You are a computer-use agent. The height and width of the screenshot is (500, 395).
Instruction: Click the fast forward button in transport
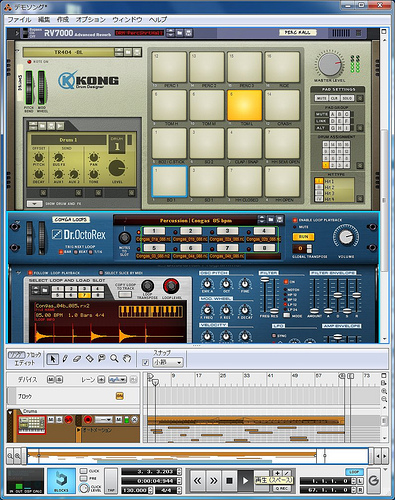click(213, 481)
